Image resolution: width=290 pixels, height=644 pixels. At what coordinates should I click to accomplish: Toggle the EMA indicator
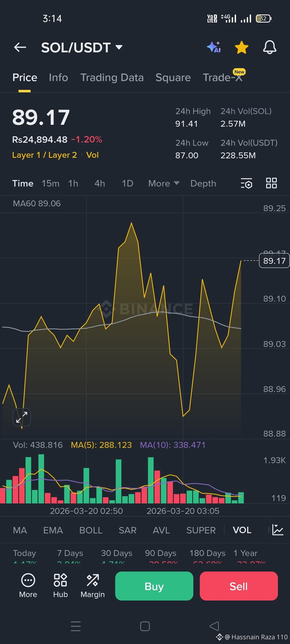(53, 530)
